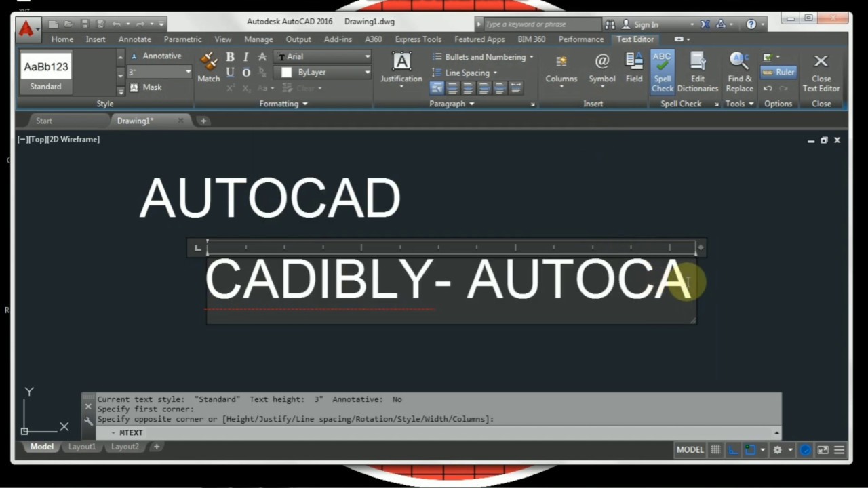Image resolution: width=868 pixels, height=488 pixels.
Task: Switch to the Annotate ribbon tab
Action: (x=134, y=39)
